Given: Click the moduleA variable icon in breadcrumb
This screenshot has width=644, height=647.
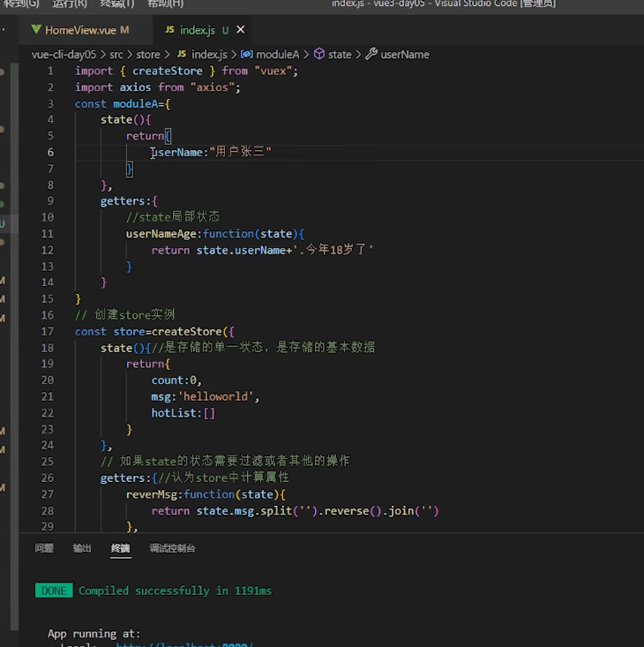Looking at the screenshot, I should (246, 54).
